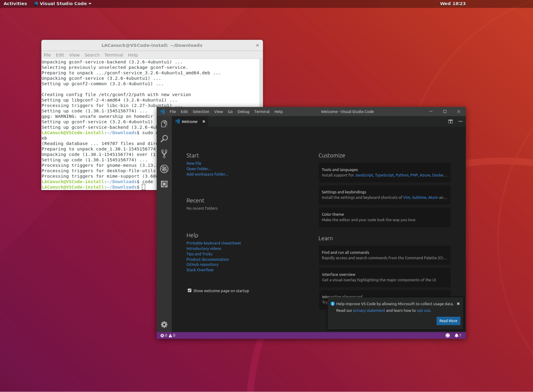Open Introductory videos link
Screen dimensions: 533x392
pos(204,248)
